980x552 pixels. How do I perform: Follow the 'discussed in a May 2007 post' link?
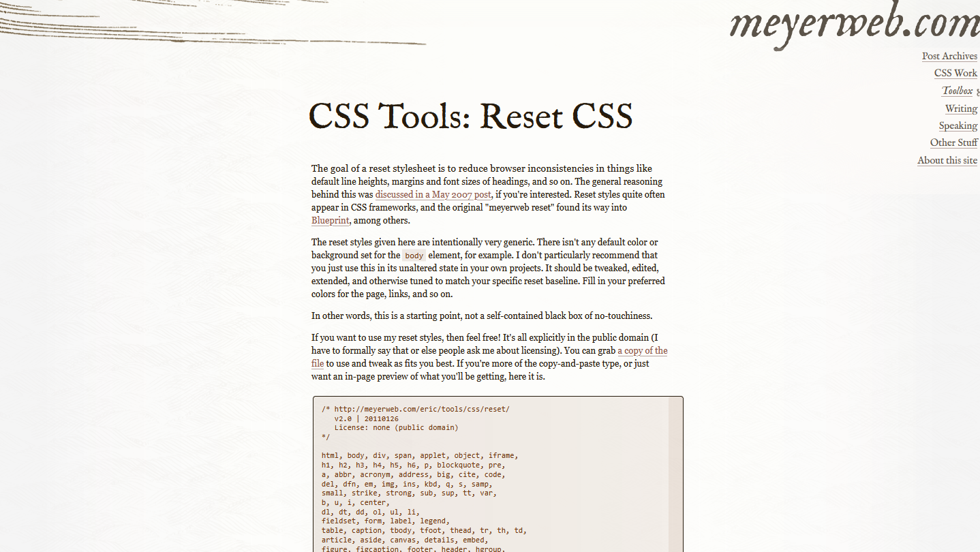(433, 195)
